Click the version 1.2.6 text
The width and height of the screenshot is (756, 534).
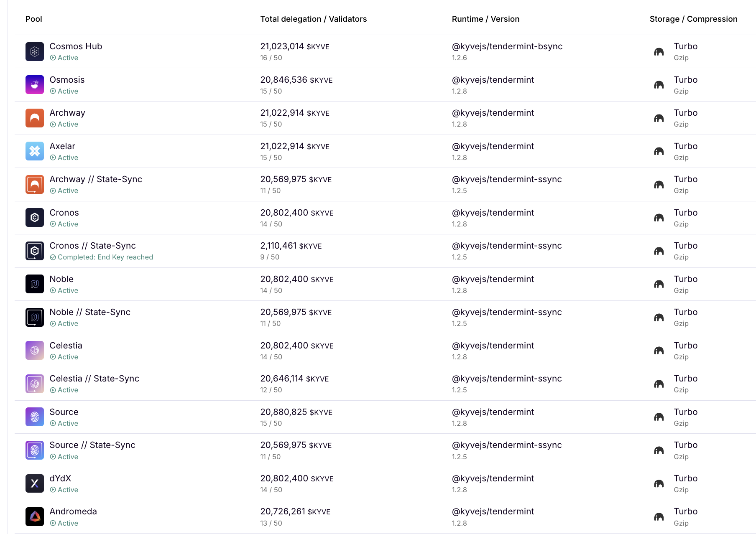coord(459,58)
